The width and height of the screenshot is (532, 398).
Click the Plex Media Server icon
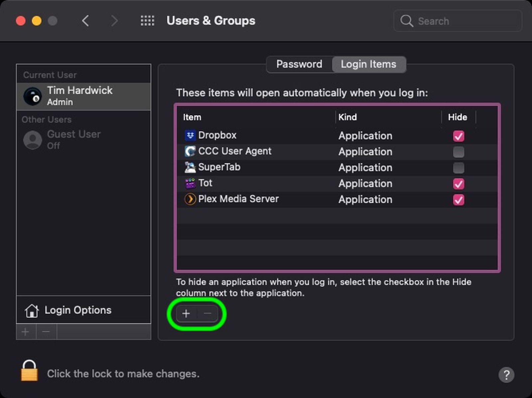tap(190, 199)
